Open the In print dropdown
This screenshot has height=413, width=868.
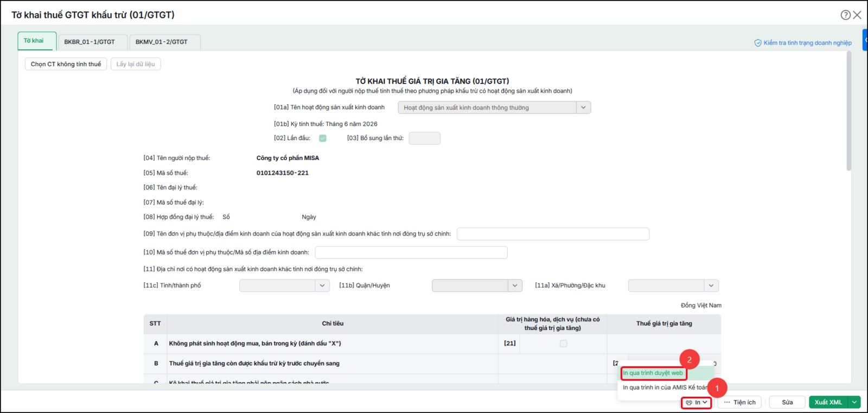(x=696, y=403)
